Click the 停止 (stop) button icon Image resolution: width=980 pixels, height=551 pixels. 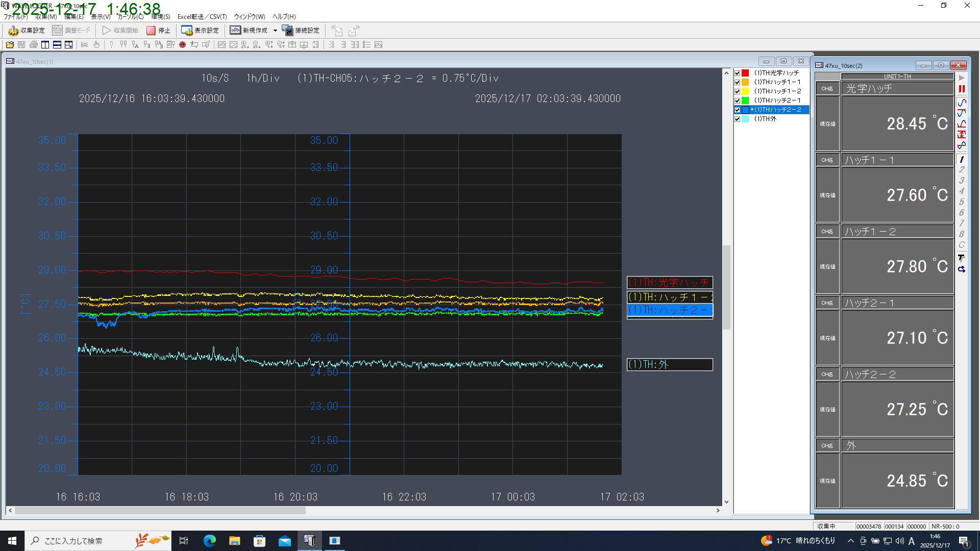152,30
